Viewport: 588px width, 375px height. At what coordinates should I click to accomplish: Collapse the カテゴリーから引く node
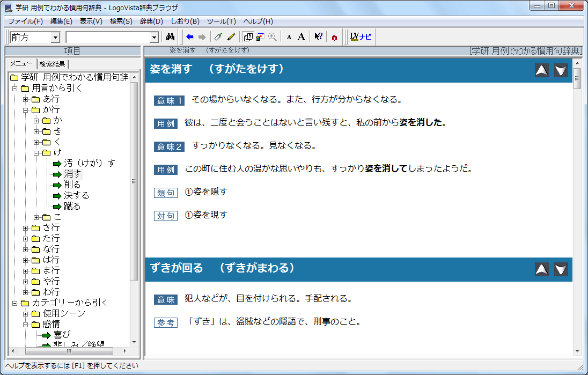click(14, 303)
